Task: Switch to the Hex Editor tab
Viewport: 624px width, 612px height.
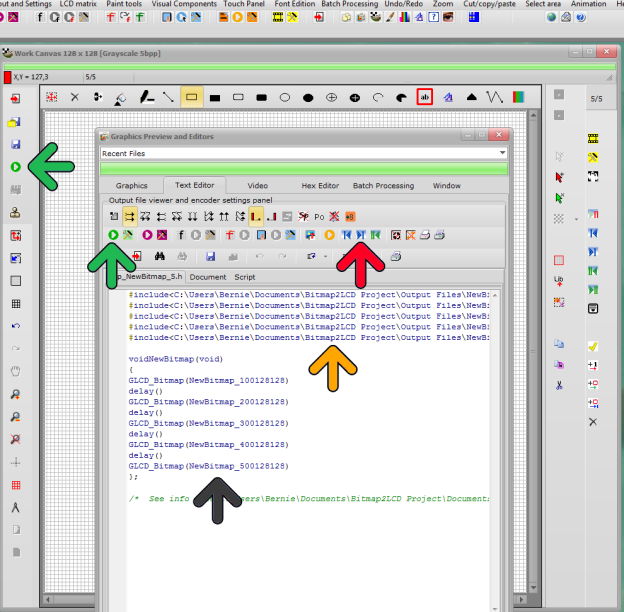Action: click(321, 185)
